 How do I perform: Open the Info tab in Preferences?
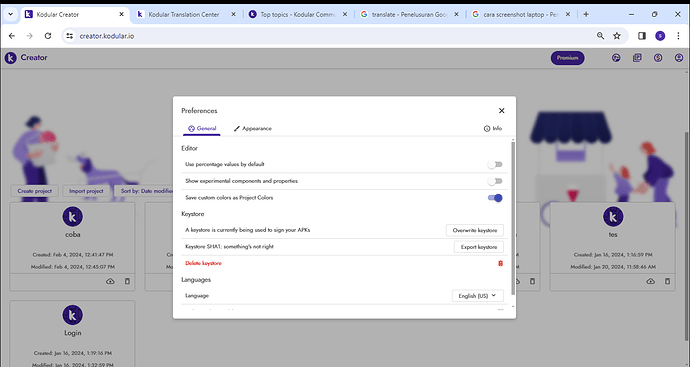pyautogui.click(x=493, y=128)
